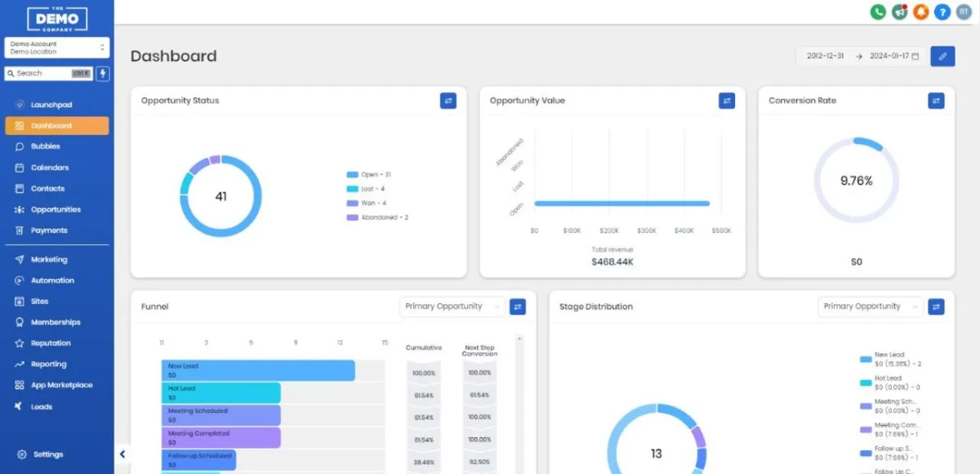Open Memberships in the sidebar
This screenshot has height=474, width=980.
[57, 322]
